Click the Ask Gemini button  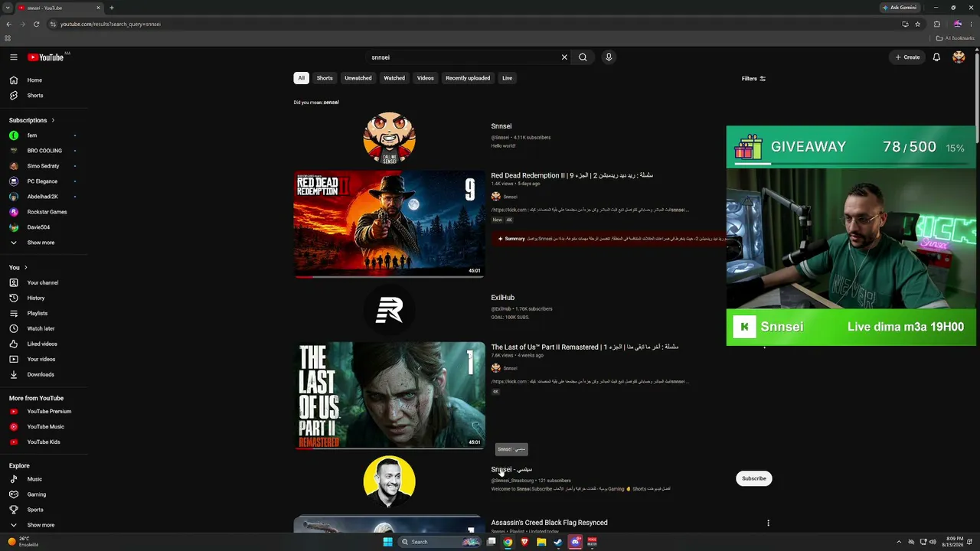click(900, 8)
